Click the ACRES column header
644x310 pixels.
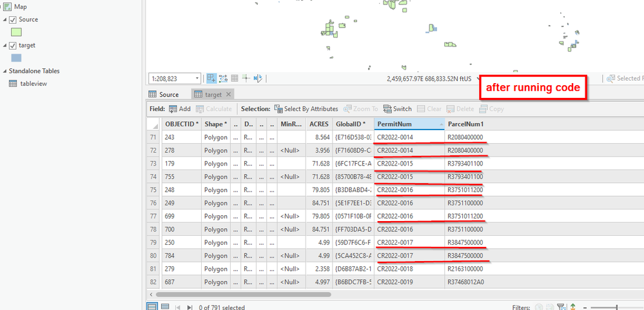click(319, 124)
